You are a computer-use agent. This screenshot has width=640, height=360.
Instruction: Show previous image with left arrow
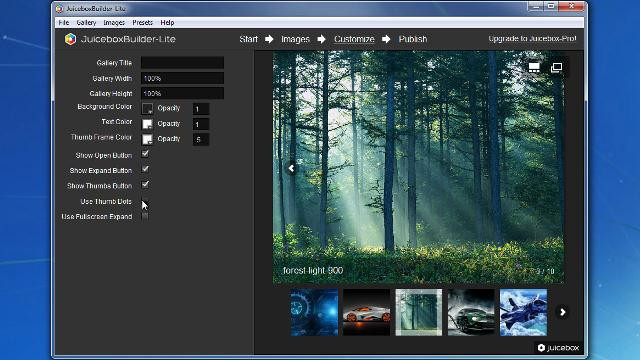[291, 168]
